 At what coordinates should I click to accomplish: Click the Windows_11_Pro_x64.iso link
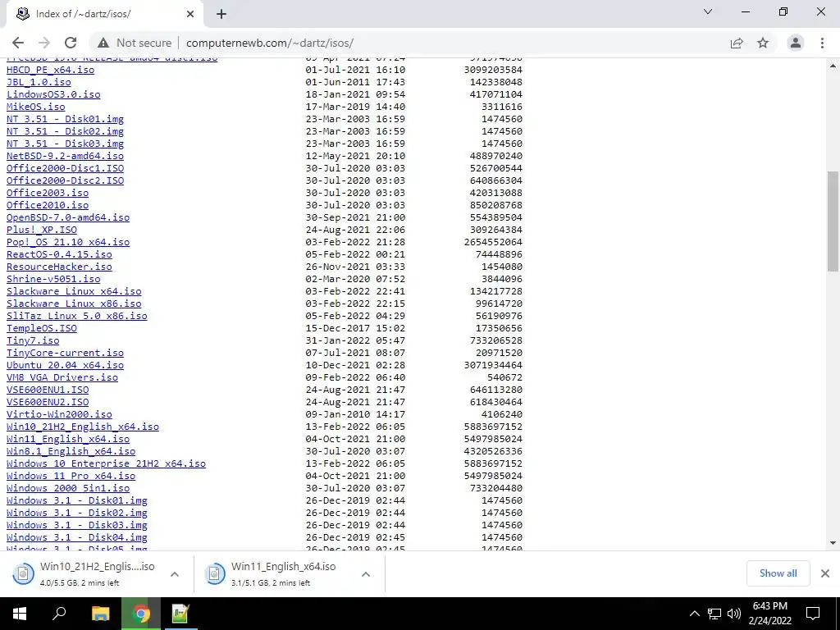coord(71,477)
